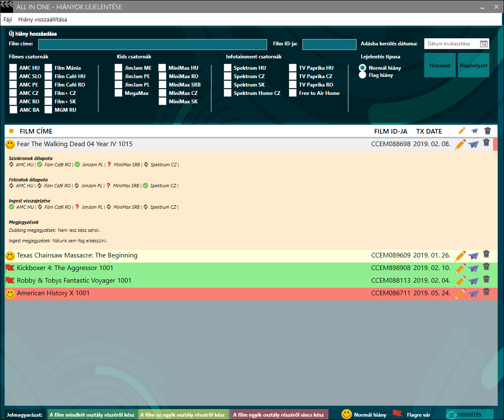Image resolution: width=504 pixels, height=420 pixels.
Task: Enable the AMC HU checkbox
Action: pyautogui.click(x=13, y=68)
